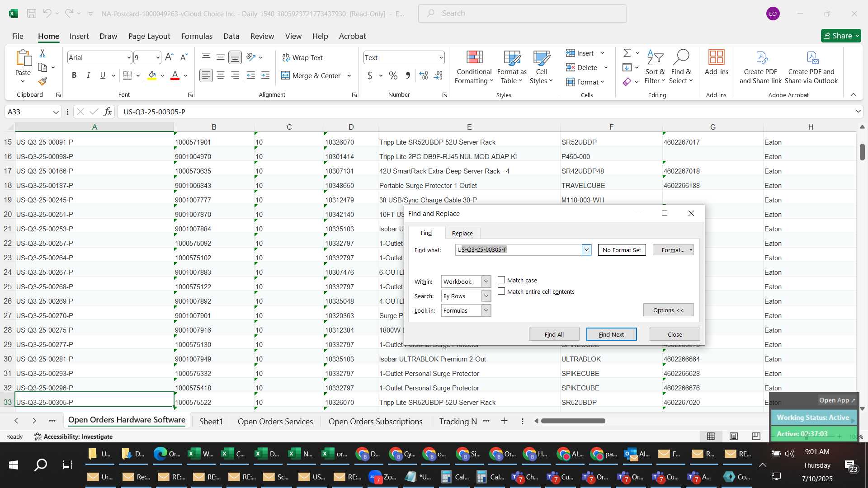This screenshot has width=868, height=488.
Task: Select Middle Align icon
Action: [221, 57]
